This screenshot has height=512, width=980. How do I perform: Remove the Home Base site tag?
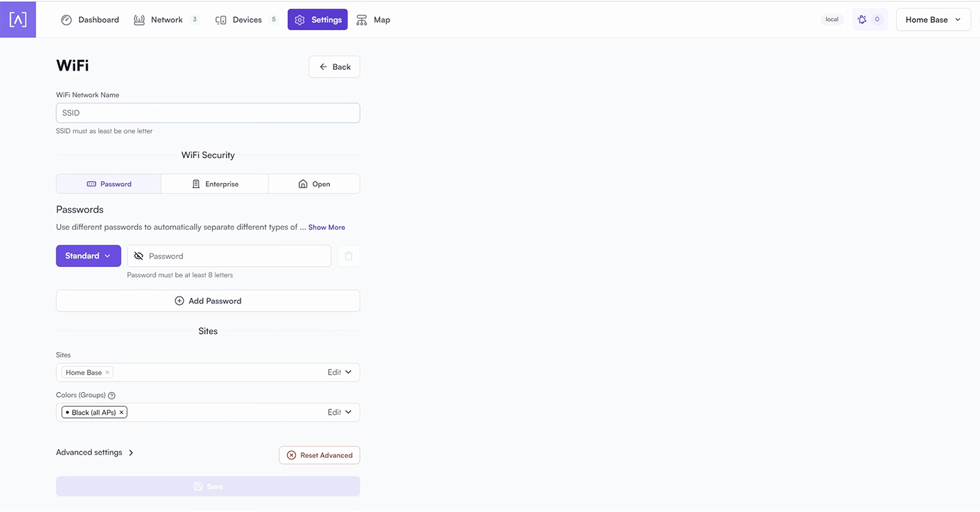click(x=108, y=372)
